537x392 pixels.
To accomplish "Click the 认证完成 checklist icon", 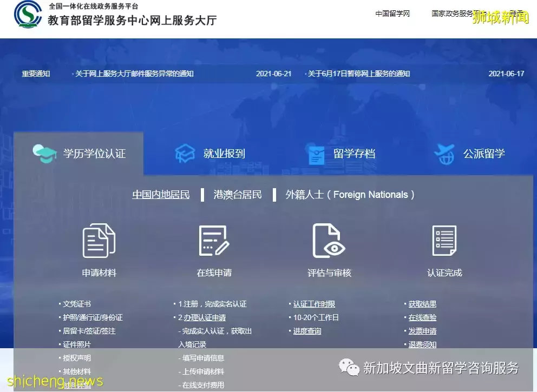I will tap(444, 240).
